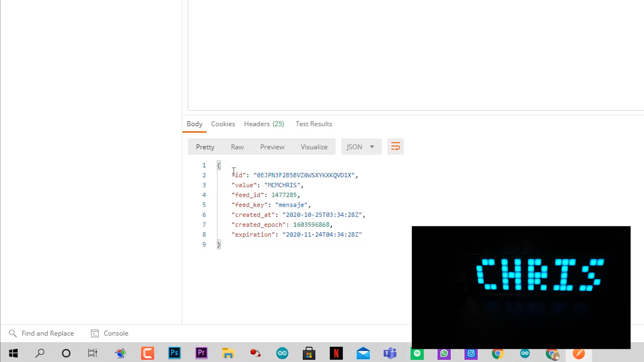Click the Adobe Photoshop taskbar icon

coord(174,353)
